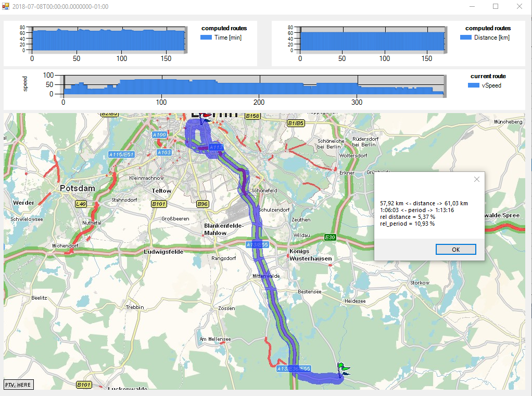Click the Time [min] legend swatch
This screenshot has width=532, height=396.
coord(206,38)
